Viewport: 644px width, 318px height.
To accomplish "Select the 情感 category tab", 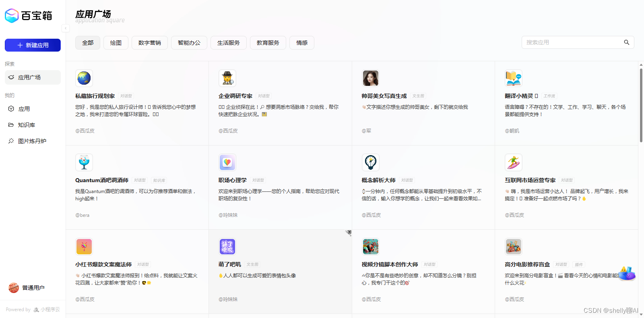I will pyautogui.click(x=302, y=43).
